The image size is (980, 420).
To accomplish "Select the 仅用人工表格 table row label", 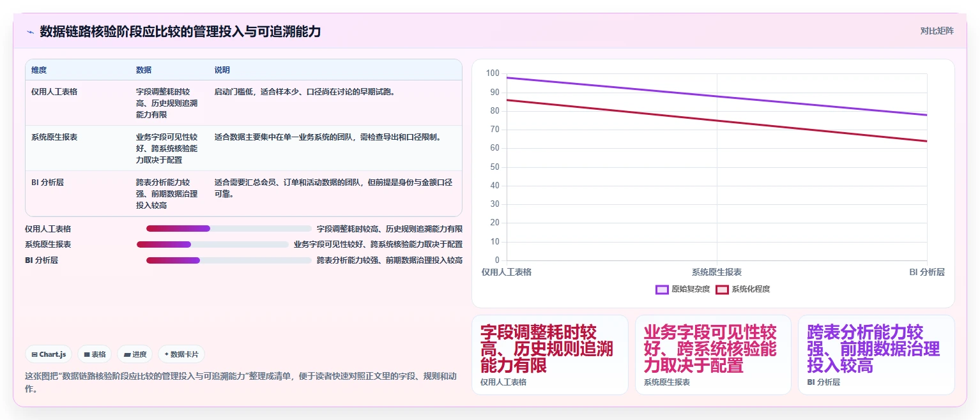I will coord(54,92).
